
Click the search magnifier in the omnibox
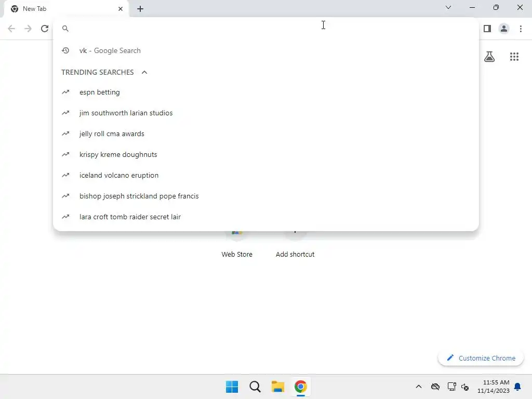(x=65, y=29)
